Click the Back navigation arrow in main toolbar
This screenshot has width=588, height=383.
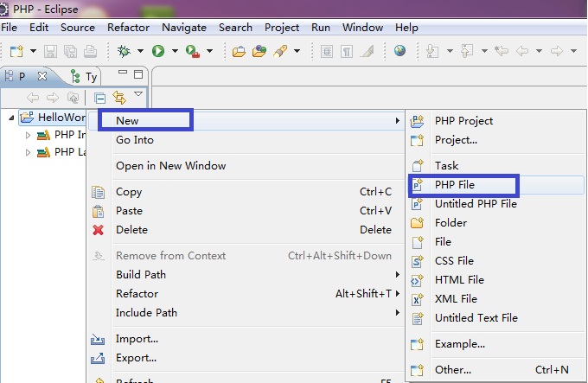(x=522, y=51)
